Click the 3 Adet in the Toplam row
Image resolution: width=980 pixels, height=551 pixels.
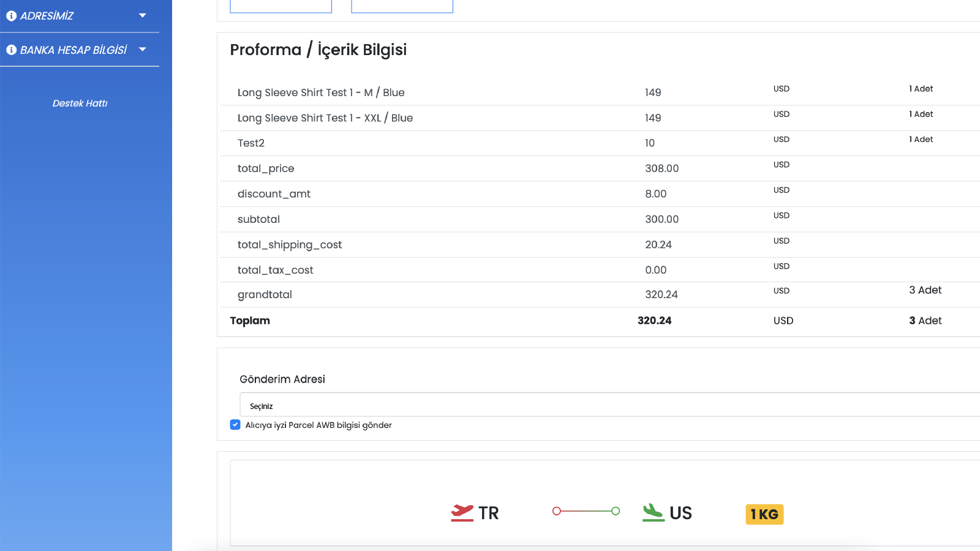click(925, 321)
